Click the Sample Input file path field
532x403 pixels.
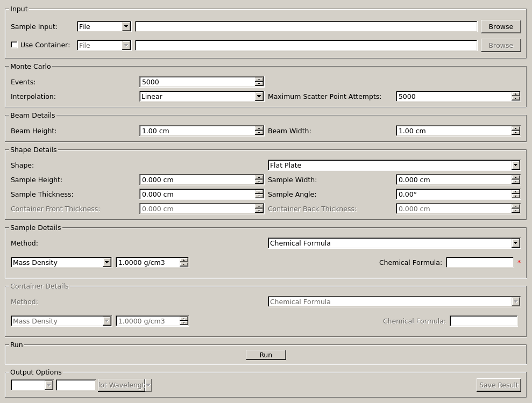(306, 26)
